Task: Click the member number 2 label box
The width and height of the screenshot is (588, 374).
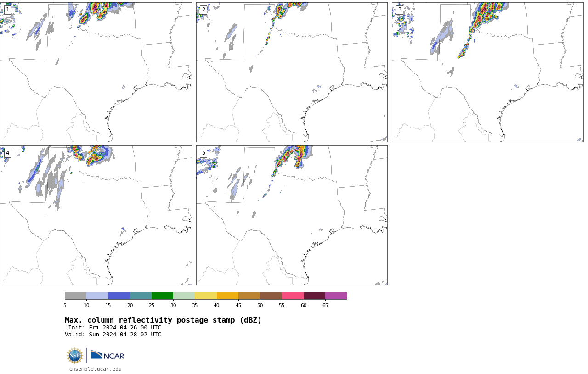Action: coord(204,10)
